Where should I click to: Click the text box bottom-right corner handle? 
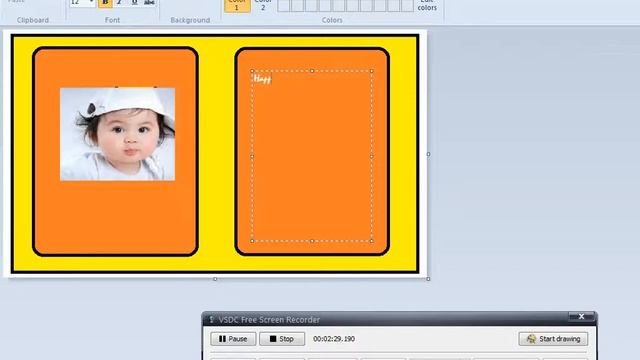(371, 241)
